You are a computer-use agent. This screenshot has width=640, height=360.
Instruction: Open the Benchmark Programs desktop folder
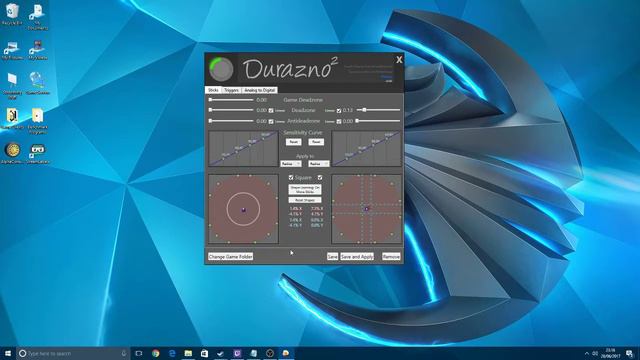pyautogui.click(x=37, y=121)
